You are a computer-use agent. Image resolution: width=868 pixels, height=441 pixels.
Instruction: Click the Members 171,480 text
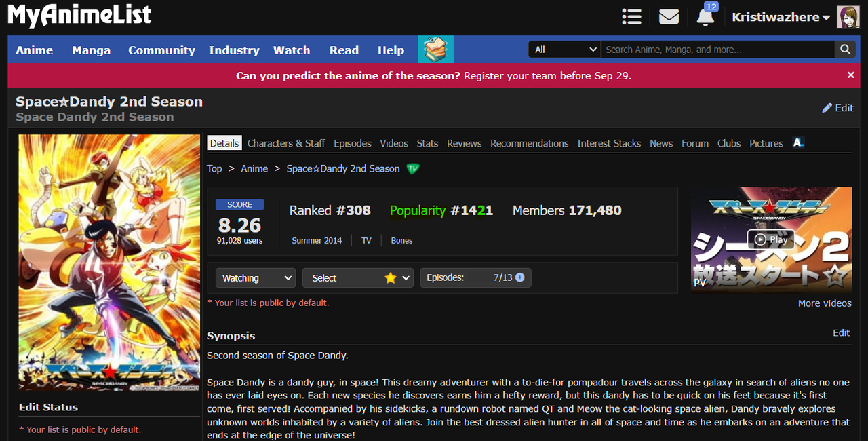tap(567, 210)
